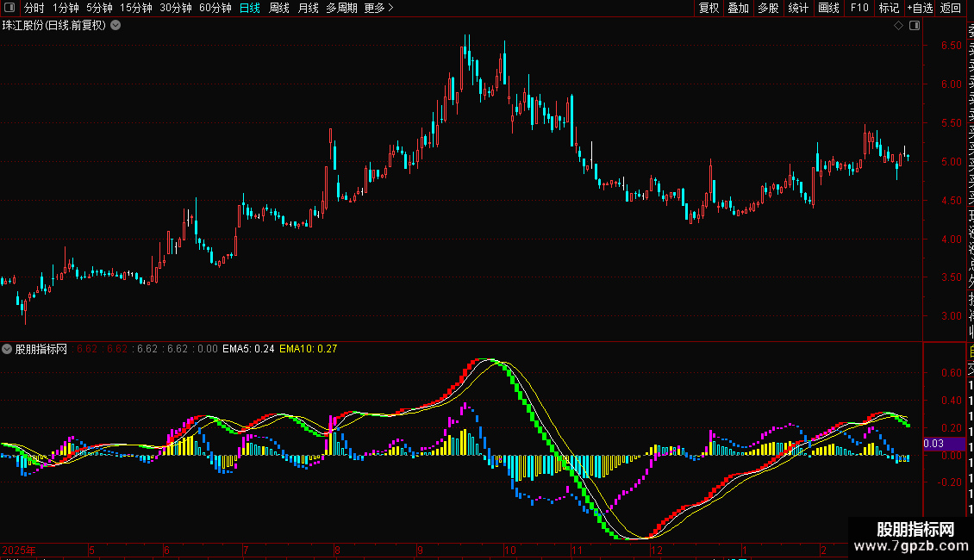The height and width of the screenshot is (560, 974).
Task: Open the 画线 drawing tools
Action: [828, 8]
